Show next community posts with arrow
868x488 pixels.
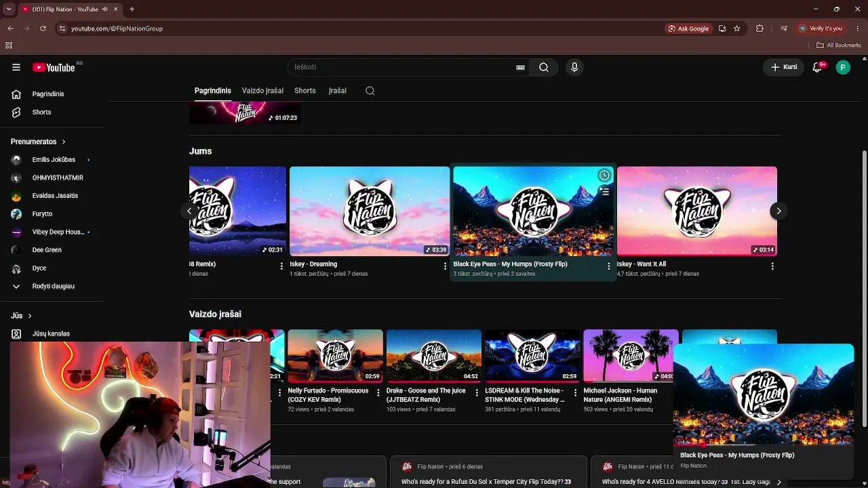(778, 482)
